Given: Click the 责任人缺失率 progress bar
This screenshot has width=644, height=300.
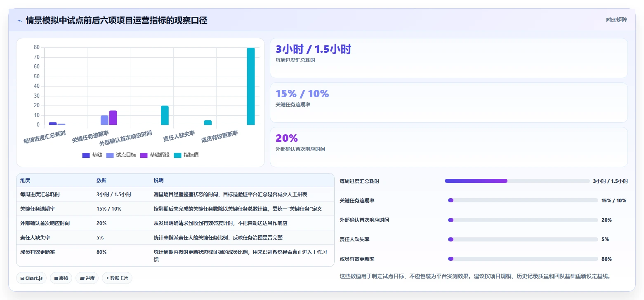Looking at the screenshot, I should (x=523, y=239).
